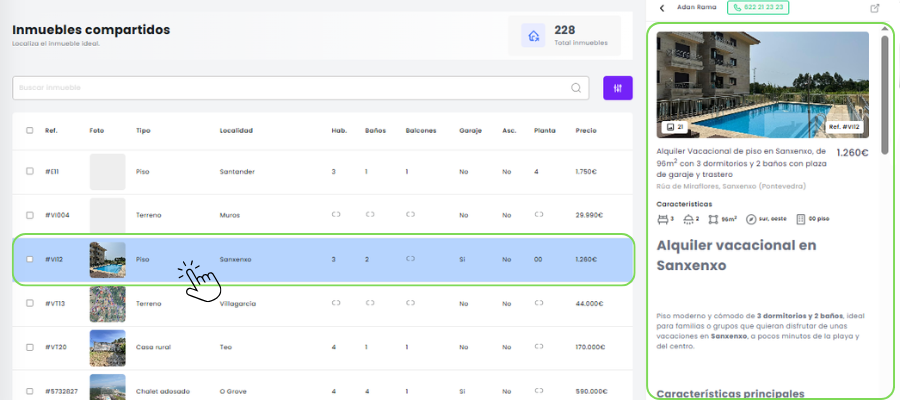Click the empty photo placeholder of #E11
900x400 pixels.
[107, 172]
